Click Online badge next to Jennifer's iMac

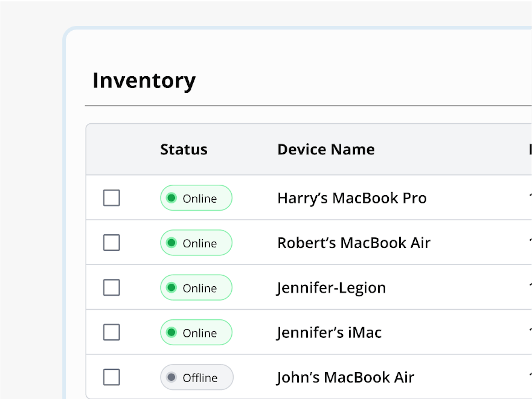196,332
